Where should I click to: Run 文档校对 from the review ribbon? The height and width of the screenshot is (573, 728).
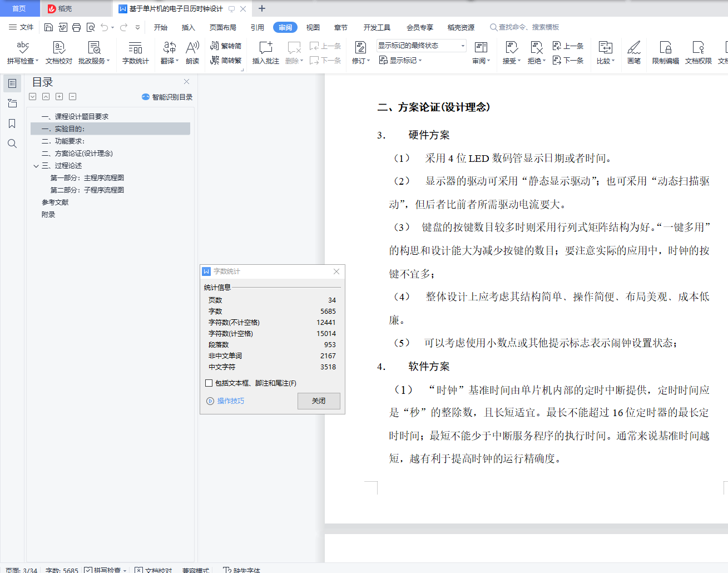(59, 53)
